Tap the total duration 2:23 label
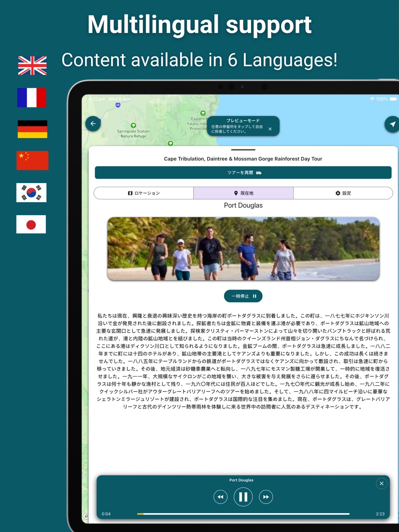 (x=380, y=514)
